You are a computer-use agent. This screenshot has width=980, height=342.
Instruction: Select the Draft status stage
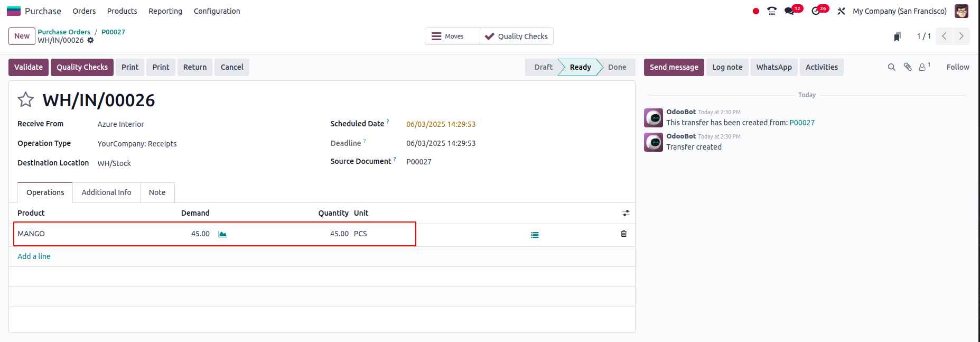click(543, 67)
